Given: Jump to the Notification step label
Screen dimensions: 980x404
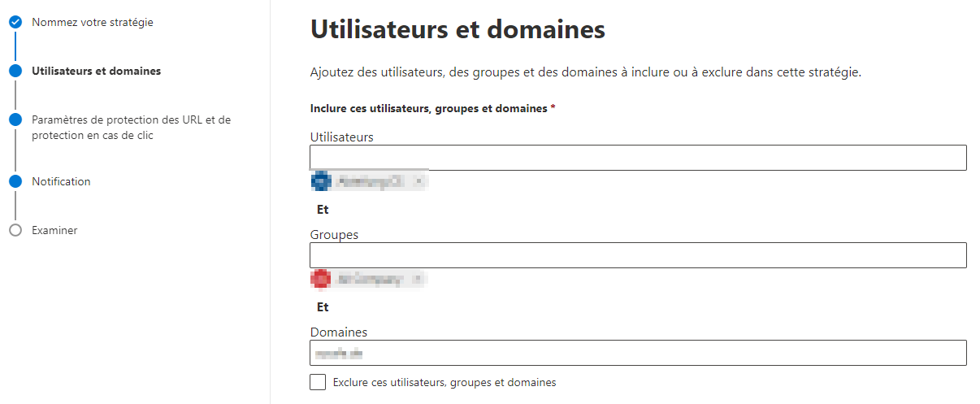Looking at the screenshot, I should 61,181.
